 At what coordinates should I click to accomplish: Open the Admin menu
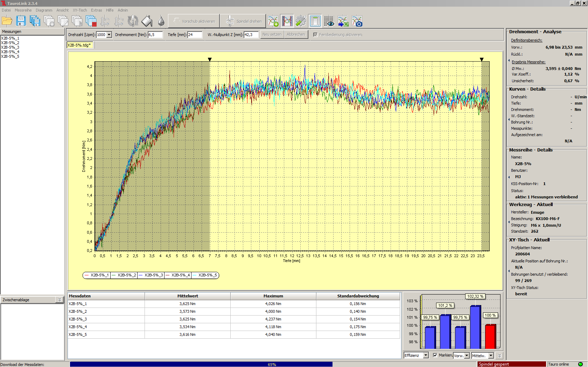(x=123, y=10)
